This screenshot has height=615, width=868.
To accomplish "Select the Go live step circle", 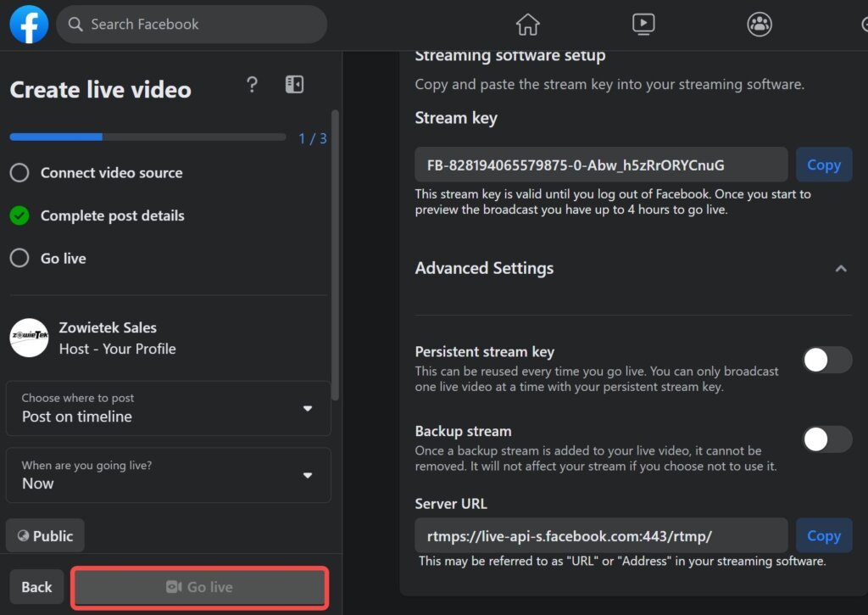I will (19, 258).
